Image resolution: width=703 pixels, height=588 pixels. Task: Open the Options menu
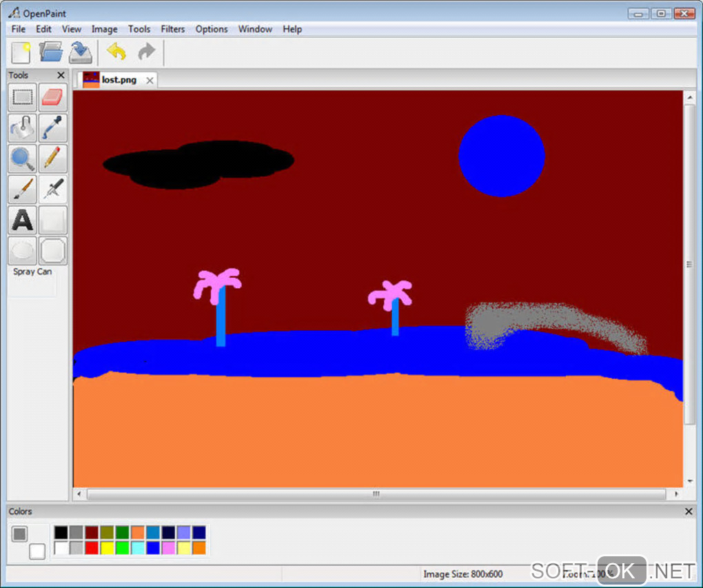tap(212, 29)
